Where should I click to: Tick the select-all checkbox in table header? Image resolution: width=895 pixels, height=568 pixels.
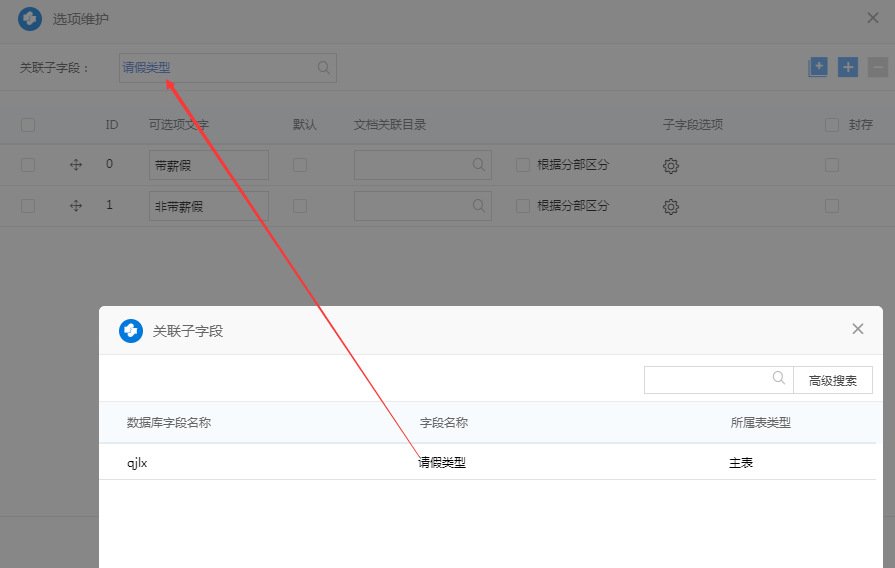(28, 125)
